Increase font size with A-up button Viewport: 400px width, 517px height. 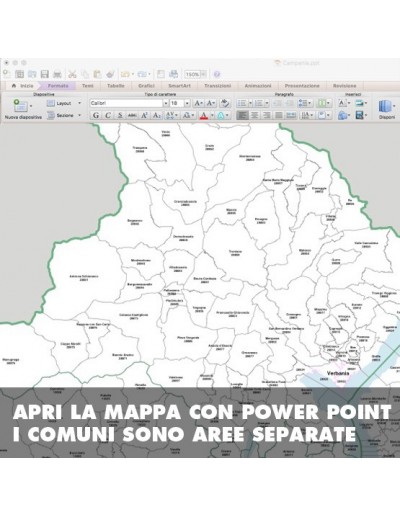(x=198, y=103)
